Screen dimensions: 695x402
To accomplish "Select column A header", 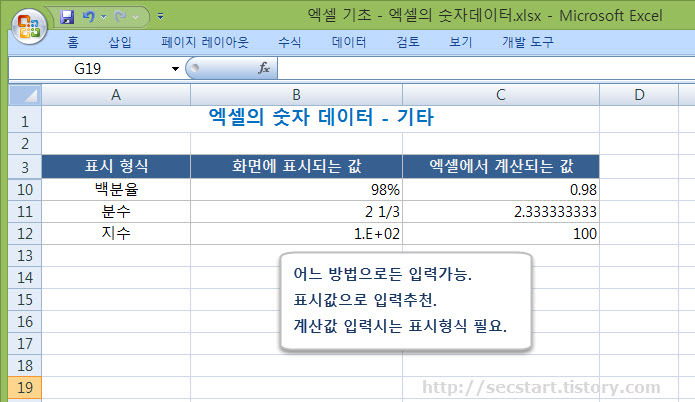I will click(x=116, y=95).
